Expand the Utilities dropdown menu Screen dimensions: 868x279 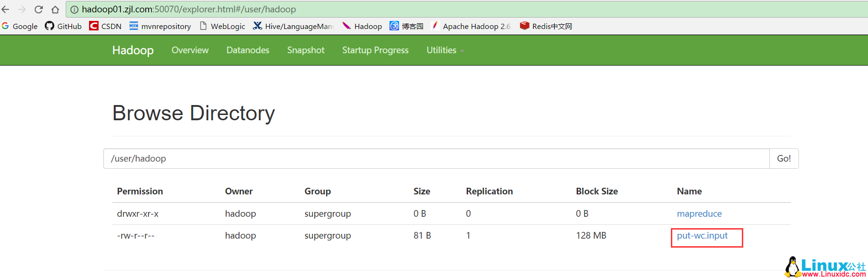[x=445, y=50]
